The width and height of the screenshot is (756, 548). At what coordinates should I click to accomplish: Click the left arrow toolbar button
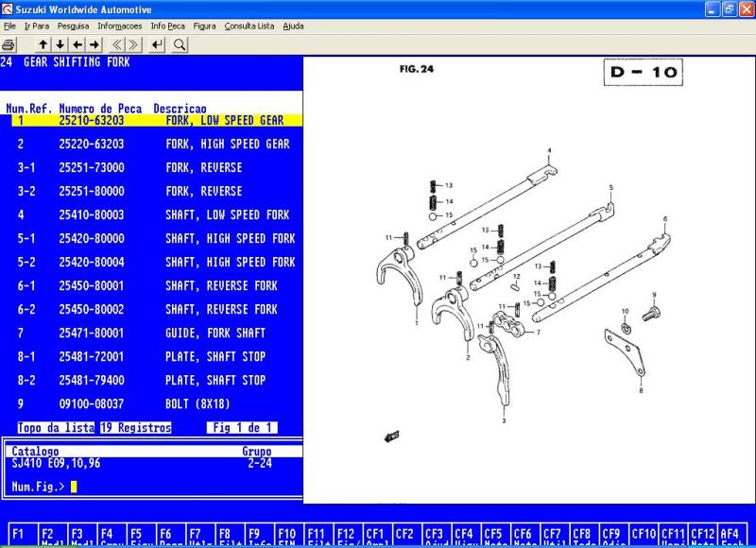tap(77, 44)
